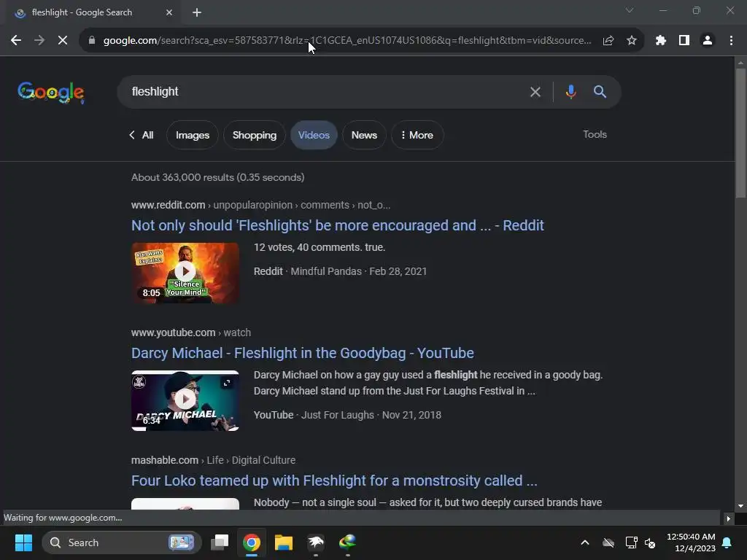Open the globe app icon in the taskbar

(348, 542)
